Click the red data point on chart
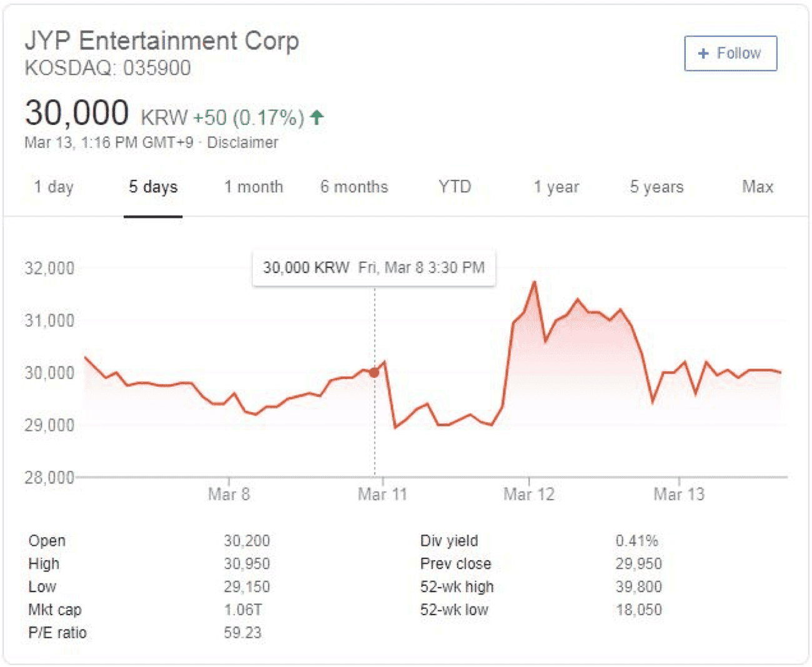 point(374,373)
